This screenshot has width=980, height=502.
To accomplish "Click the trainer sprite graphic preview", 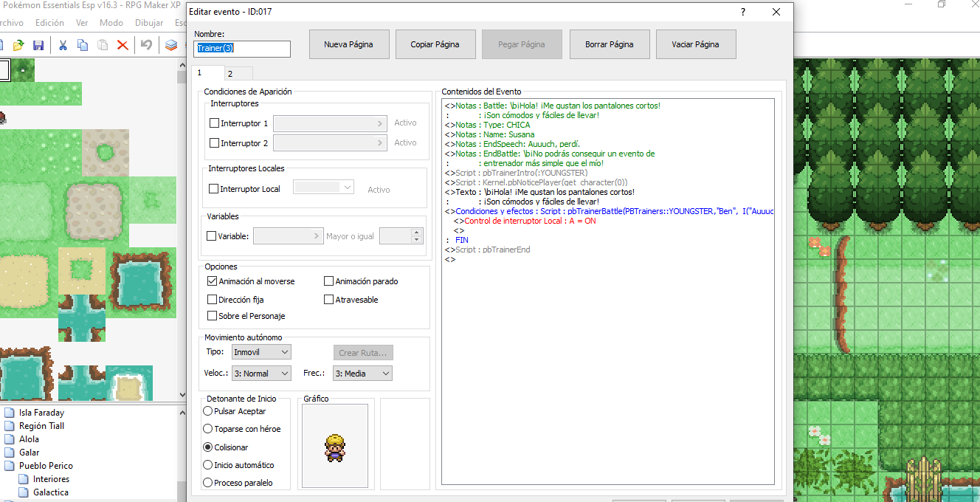I will coord(334,446).
